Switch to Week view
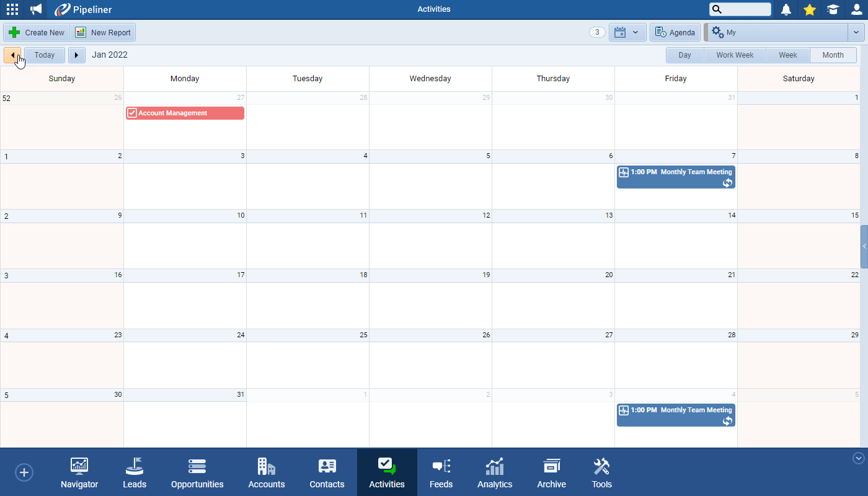The image size is (868, 496). click(787, 55)
